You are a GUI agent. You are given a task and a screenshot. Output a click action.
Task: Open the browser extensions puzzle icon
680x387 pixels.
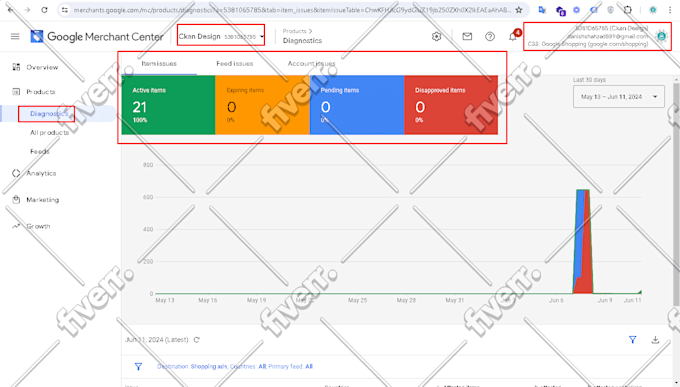(628, 10)
